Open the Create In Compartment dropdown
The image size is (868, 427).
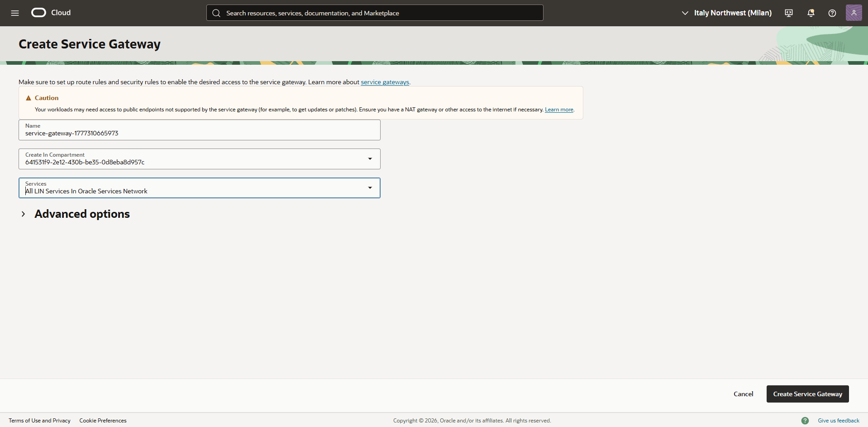point(200,159)
